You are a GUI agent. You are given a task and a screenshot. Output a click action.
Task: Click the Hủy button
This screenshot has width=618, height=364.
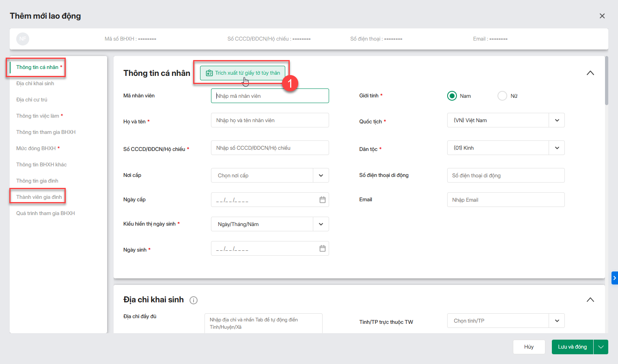point(529,347)
